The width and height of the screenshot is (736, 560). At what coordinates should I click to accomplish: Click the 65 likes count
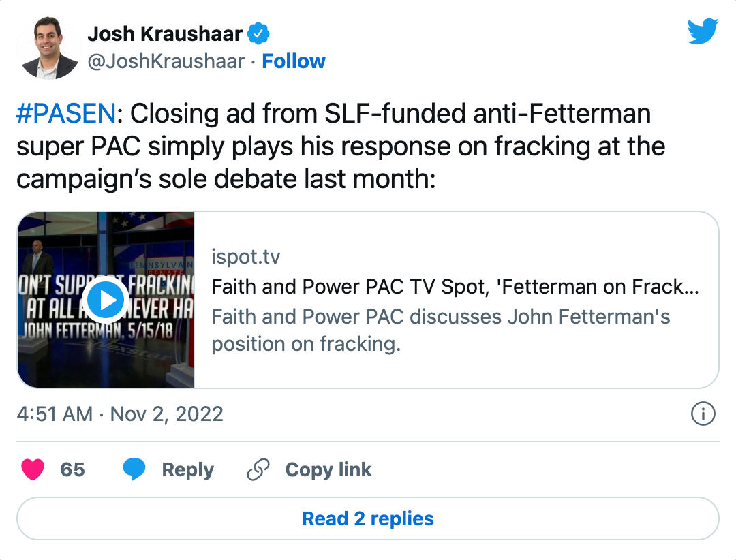[73, 470]
